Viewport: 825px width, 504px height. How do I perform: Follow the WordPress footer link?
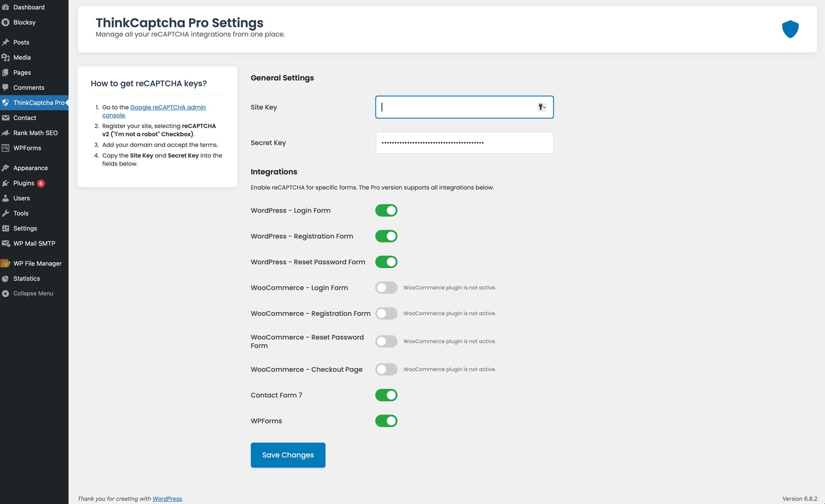[167, 499]
